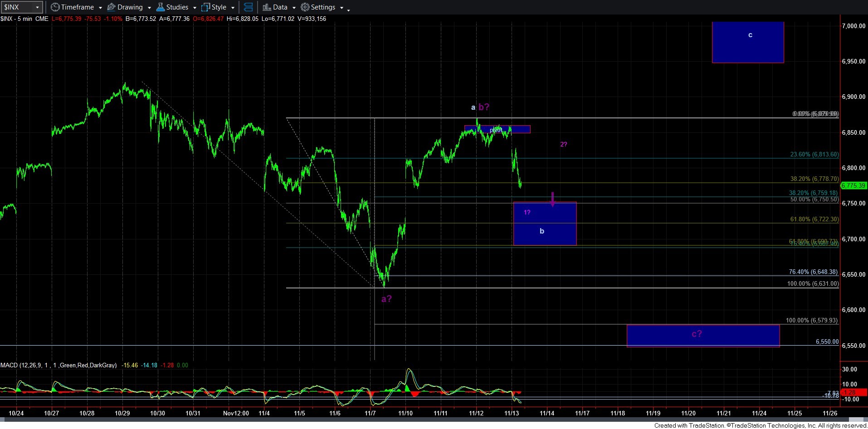Select the Drawing pen tool icon
Screen dimensions: 868x429
(111, 7)
